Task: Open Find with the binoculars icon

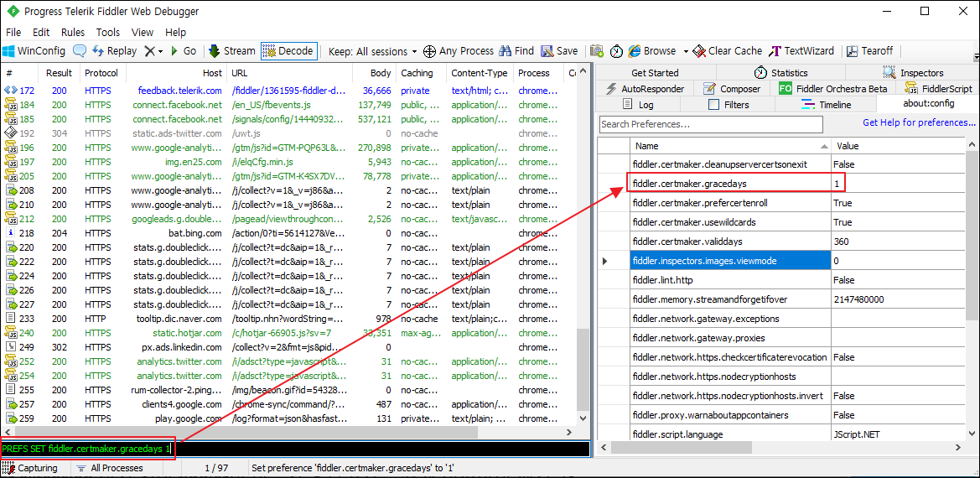Action: click(x=516, y=51)
